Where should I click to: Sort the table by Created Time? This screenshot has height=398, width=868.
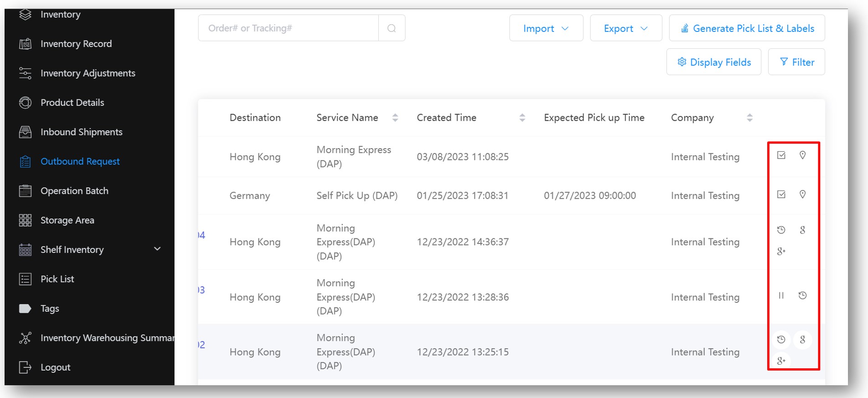tap(522, 118)
